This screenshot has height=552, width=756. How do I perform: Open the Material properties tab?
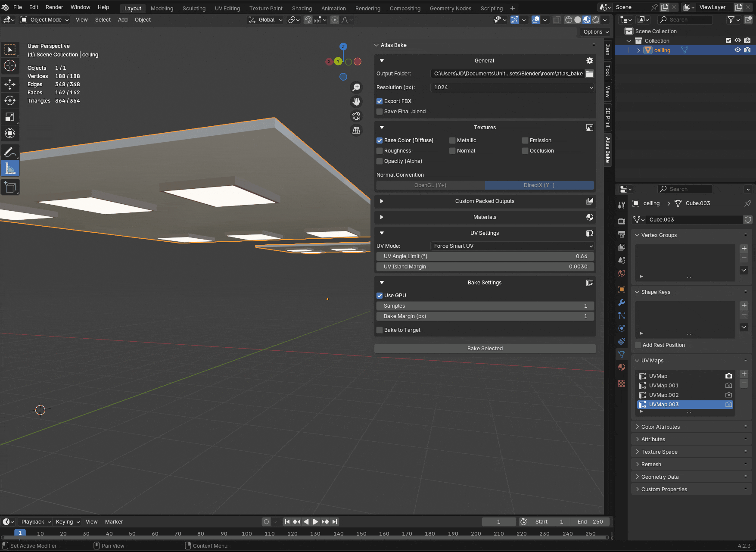pos(622,367)
